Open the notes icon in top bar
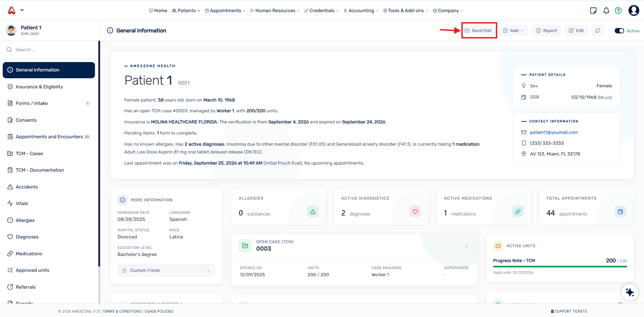This screenshot has height=317, width=644. (x=593, y=10)
